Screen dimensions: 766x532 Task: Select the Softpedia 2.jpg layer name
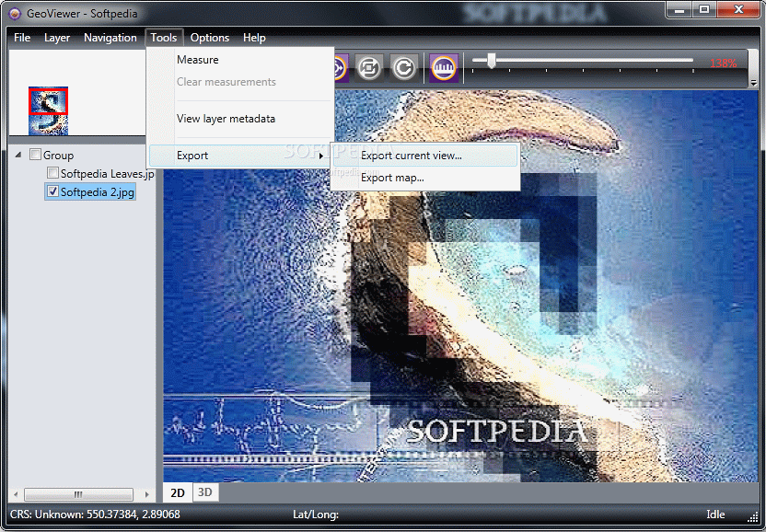click(98, 192)
